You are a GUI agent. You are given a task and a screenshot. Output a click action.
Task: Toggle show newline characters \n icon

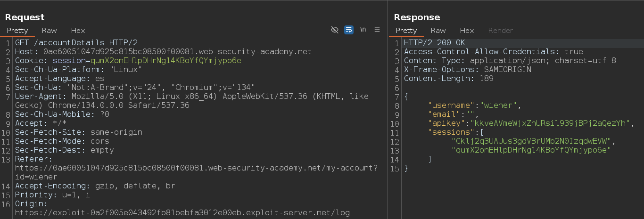[363, 30]
